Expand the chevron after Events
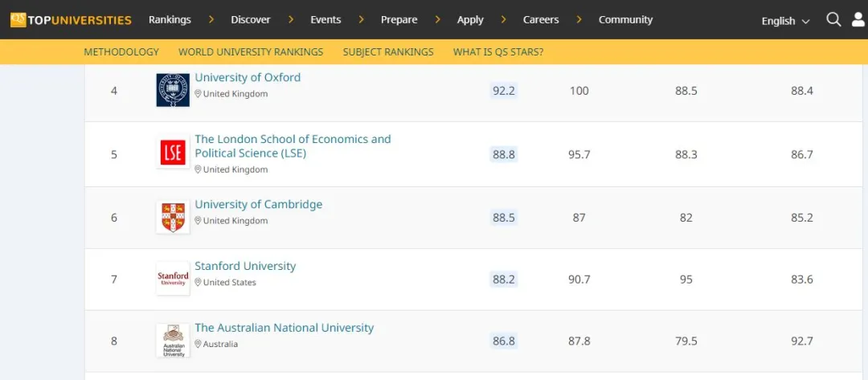 tap(361, 19)
